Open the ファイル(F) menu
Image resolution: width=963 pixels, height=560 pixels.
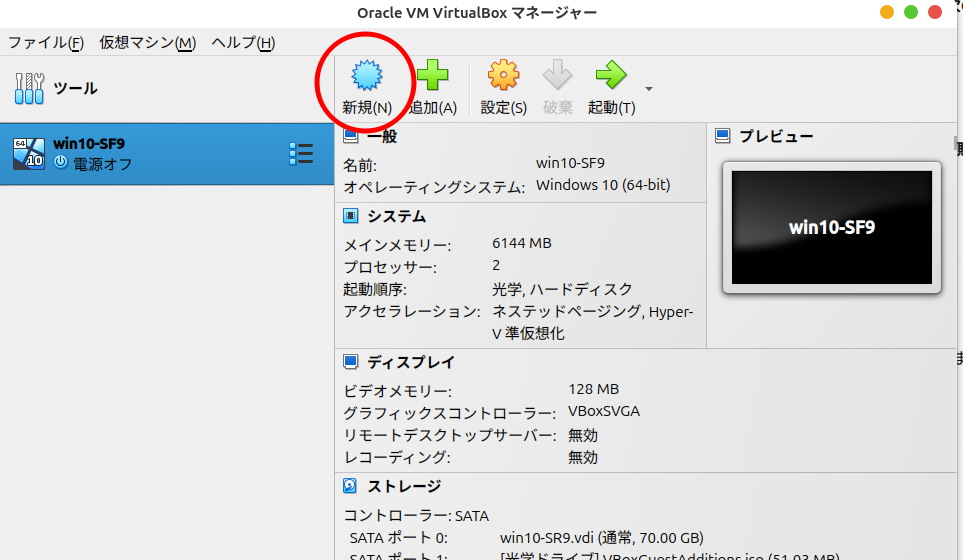point(46,42)
